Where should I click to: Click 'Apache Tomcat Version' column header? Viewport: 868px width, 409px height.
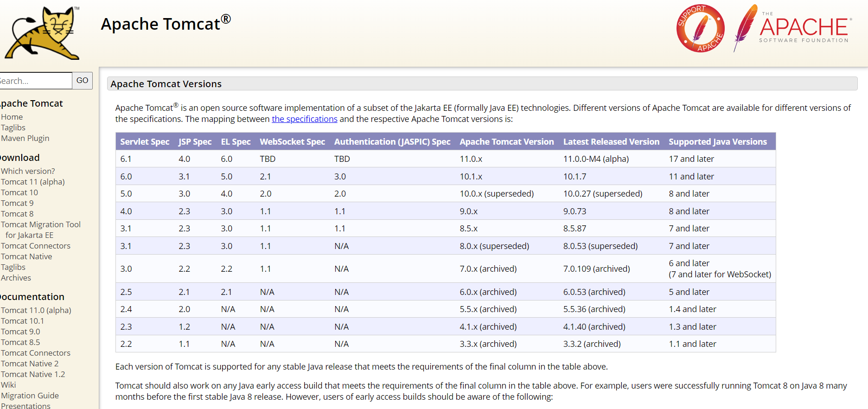[507, 141]
